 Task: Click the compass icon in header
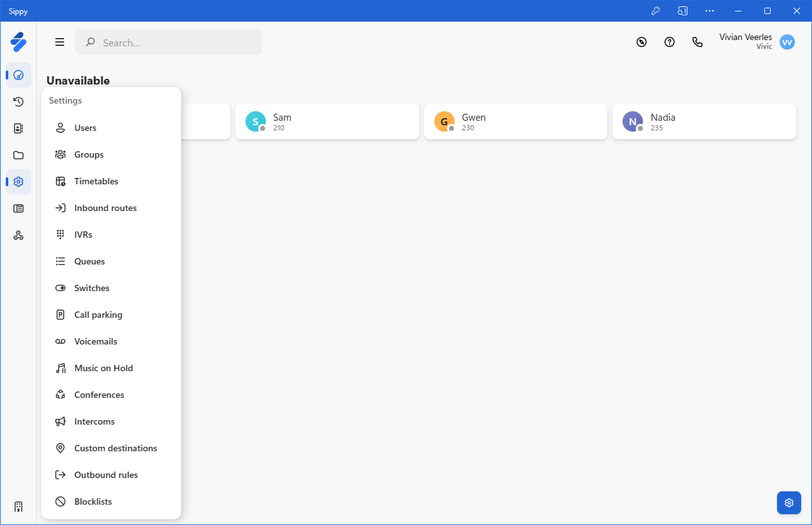click(642, 42)
